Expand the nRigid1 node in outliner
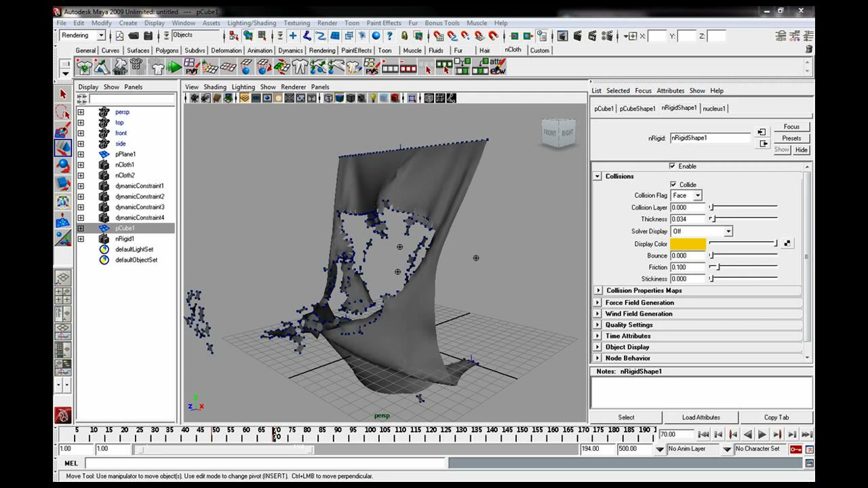 pos(81,239)
